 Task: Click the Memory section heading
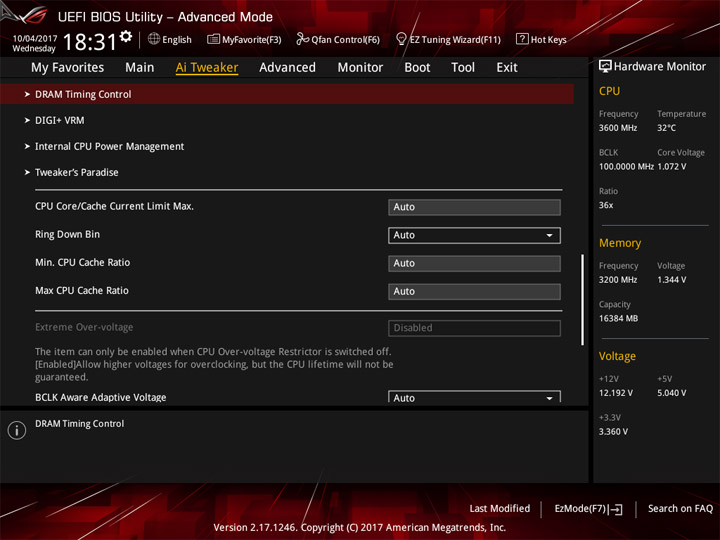[620, 243]
